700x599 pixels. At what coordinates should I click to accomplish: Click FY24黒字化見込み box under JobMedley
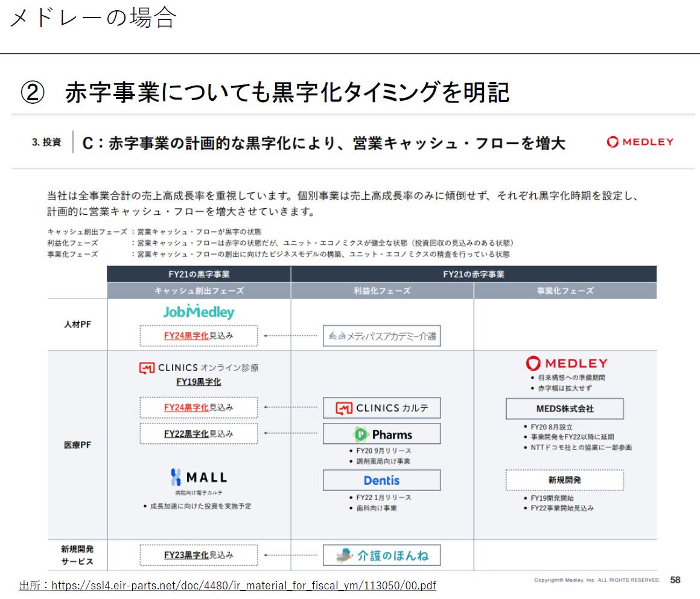click(199, 335)
